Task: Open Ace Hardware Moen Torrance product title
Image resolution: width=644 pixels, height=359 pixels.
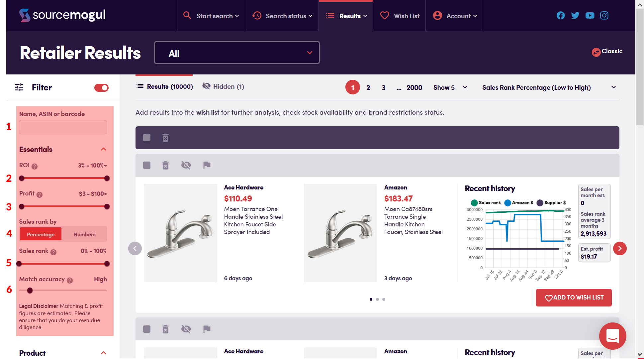Action: (253, 221)
